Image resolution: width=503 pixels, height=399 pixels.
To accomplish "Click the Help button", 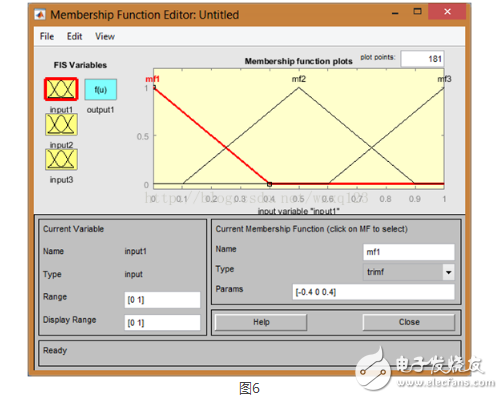I will pyautogui.click(x=261, y=322).
